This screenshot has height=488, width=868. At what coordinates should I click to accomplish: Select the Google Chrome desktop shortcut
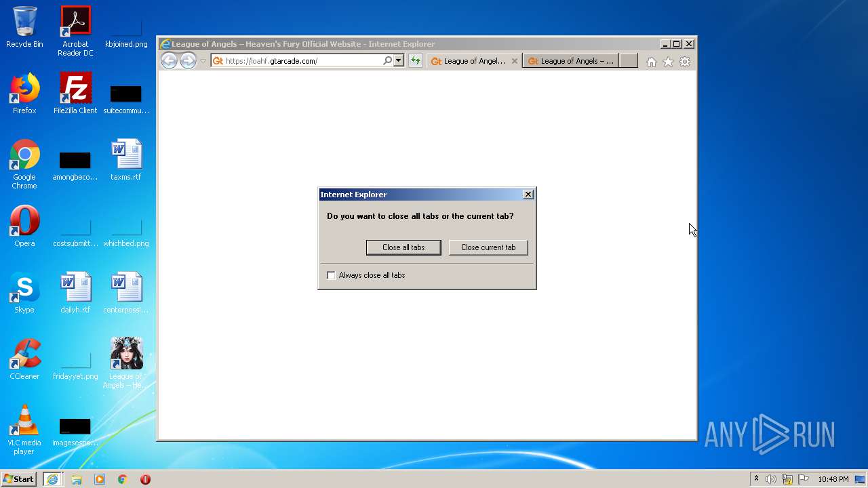click(24, 164)
